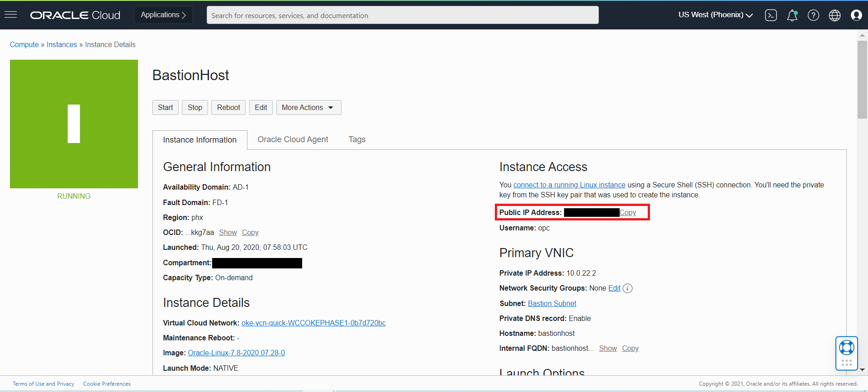This screenshot has height=392, width=868.
Task: Click the Oracle Cloud logo
Action: pyautogui.click(x=75, y=15)
